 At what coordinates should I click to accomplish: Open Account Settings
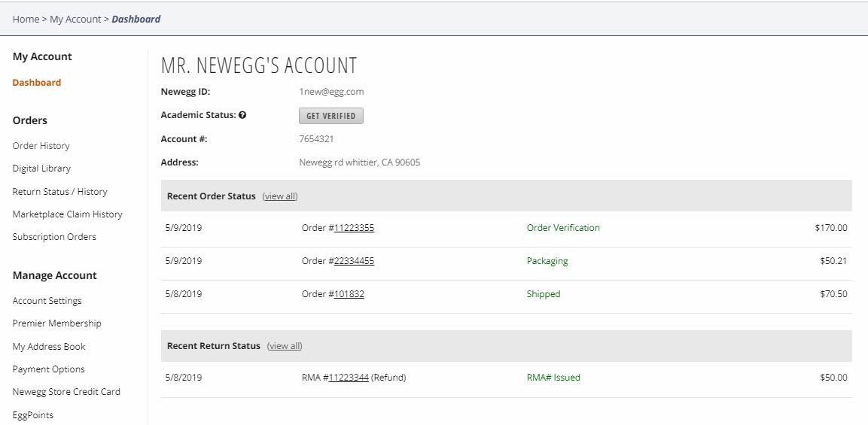pyautogui.click(x=47, y=300)
